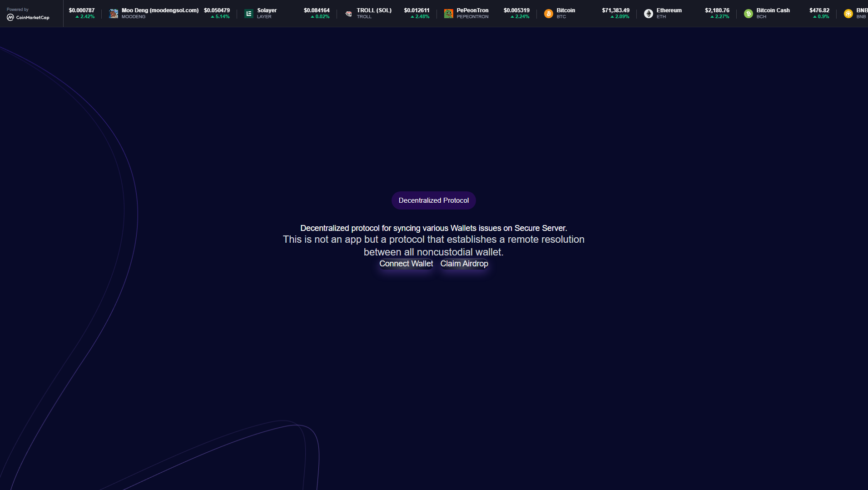Image resolution: width=868 pixels, height=490 pixels.
Task: Click the 0.9% change under Bitcoin Cash
Action: 821,17
